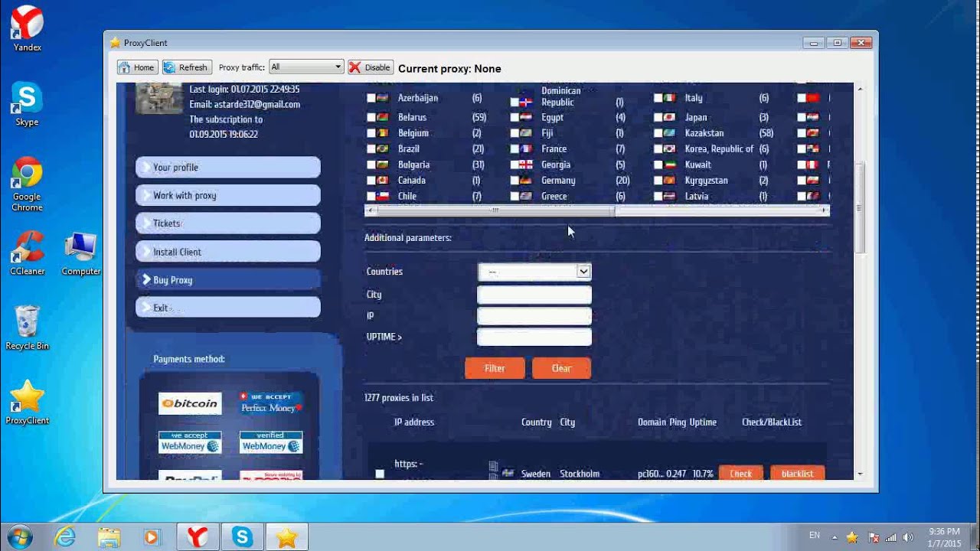Open the ProxyClient desktop shortcut
The width and height of the screenshot is (980, 551).
click(27, 402)
